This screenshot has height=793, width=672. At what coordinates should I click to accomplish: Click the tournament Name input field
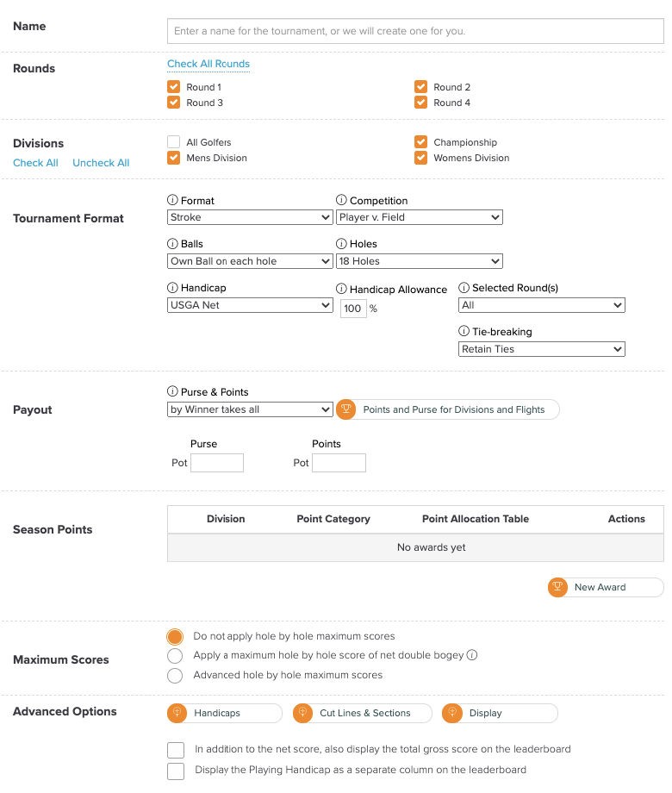click(x=415, y=31)
